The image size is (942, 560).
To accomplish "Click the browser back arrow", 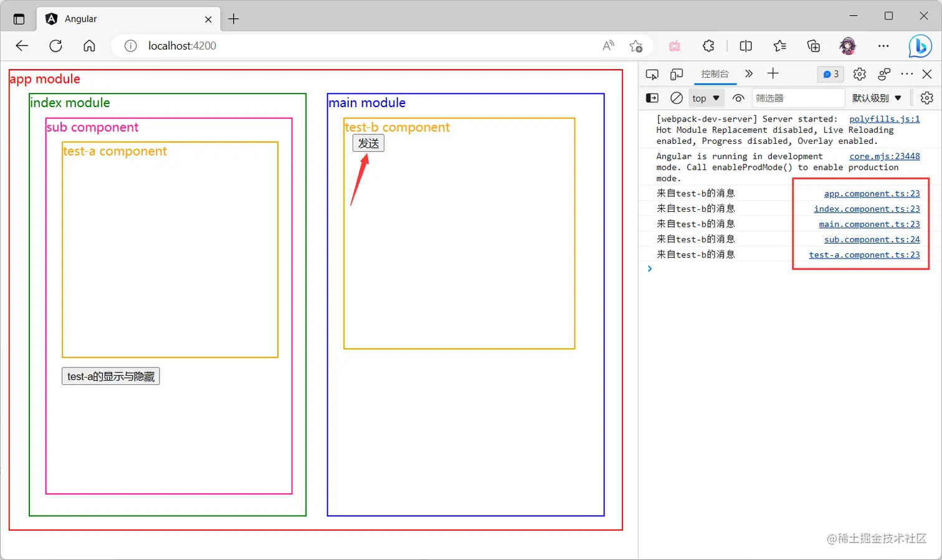I will pyautogui.click(x=22, y=45).
